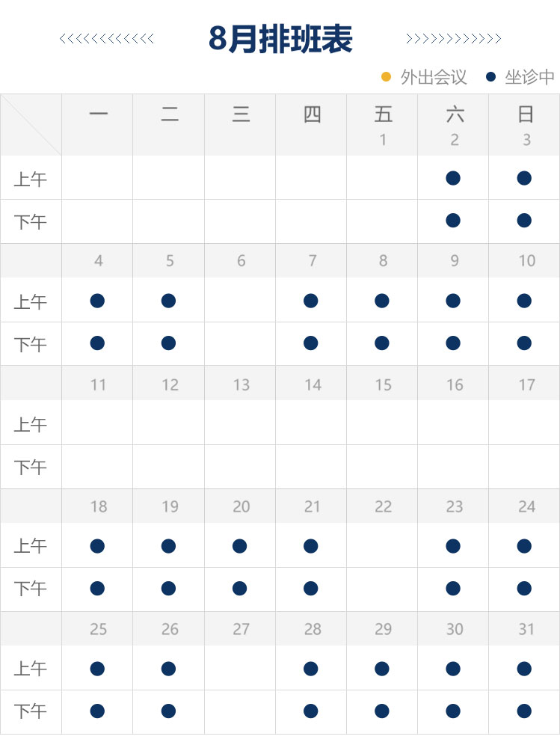The width and height of the screenshot is (560, 748).
Task: Click the right chevron arrows beside title
Action: pyautogui.click(x=453, y=39)
